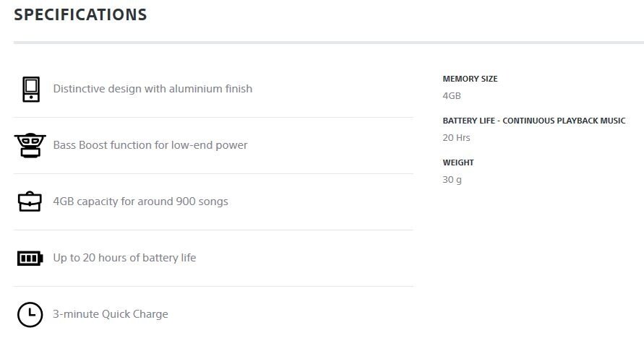Viewport: 644px width, 338px height.
Task: Click 'Distinctive design with aluminium finish' text
Action: pyautogui.click(x=153, y=89)
